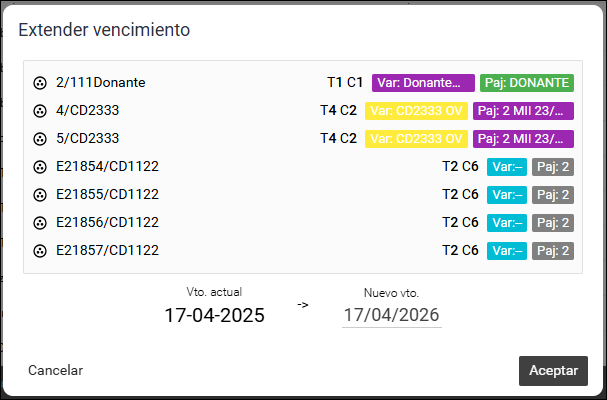Click the embryo icon beside E21857/CD1122

[x=39, y=251]
